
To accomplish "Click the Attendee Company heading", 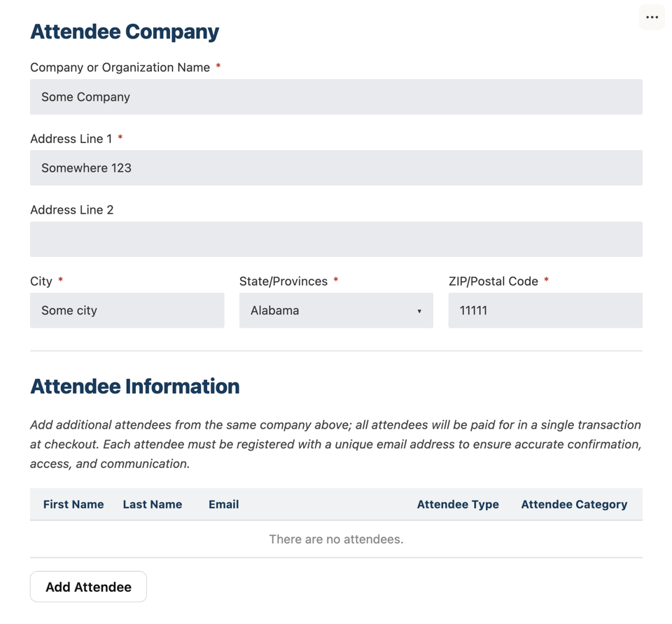I will click(x=125, y=32).
